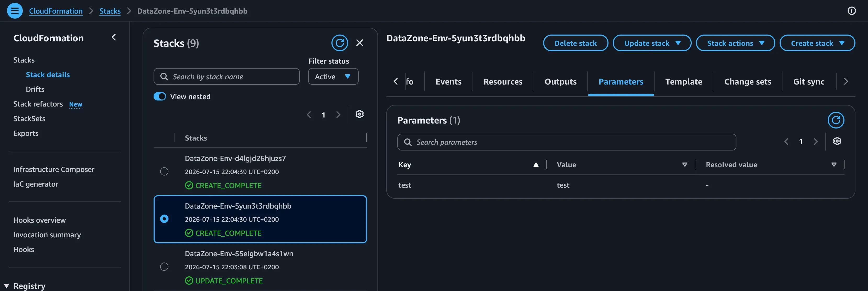Switch to the Outputs tab

point(560,82)
